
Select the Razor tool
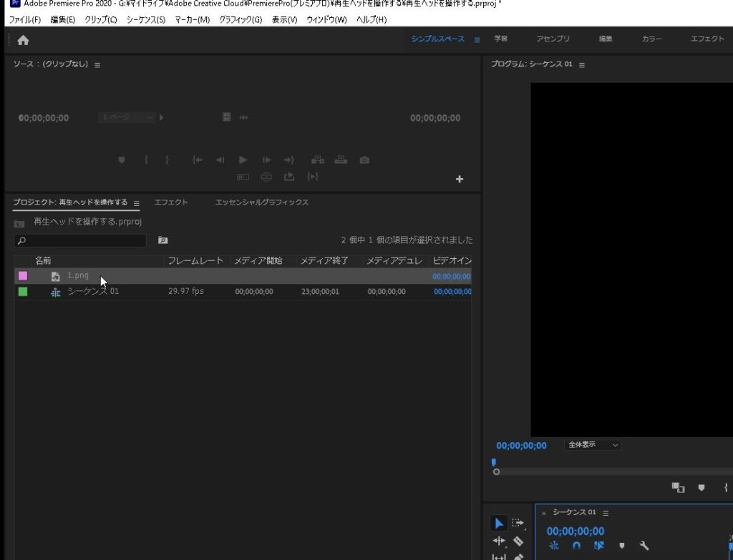coord(518,541)
